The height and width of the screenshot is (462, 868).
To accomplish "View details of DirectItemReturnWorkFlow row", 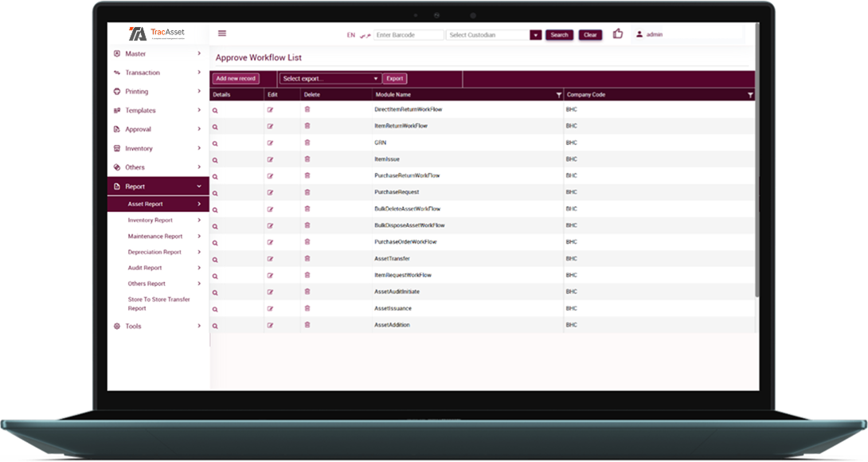I will pyautogui.click(x=215, y=110).
